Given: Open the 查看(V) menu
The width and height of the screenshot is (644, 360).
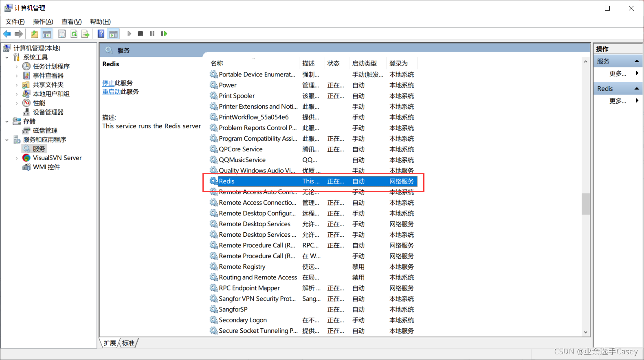Looking at the screenshot, I should [x=71, y=22].
